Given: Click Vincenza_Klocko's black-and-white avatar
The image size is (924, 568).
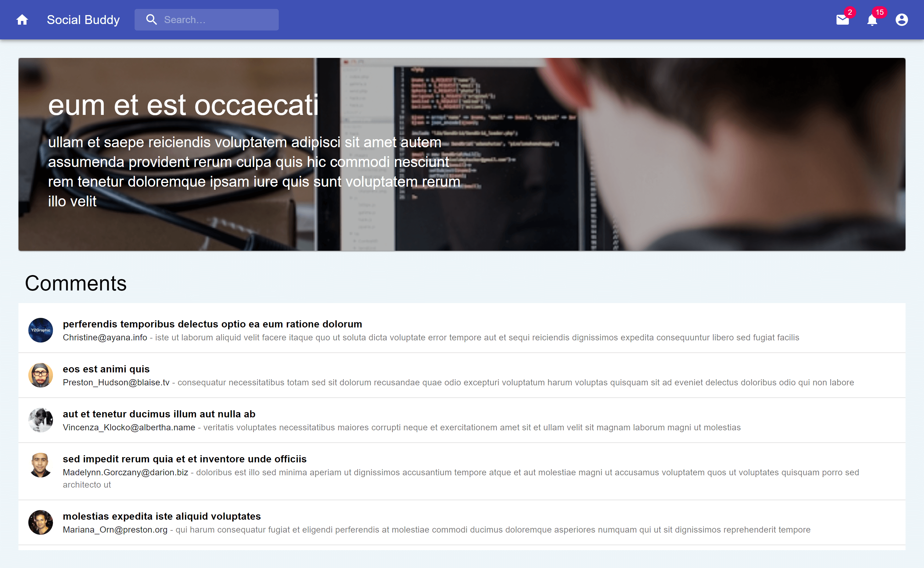Looking at the screenshot, I should click(x=41, y=420).
